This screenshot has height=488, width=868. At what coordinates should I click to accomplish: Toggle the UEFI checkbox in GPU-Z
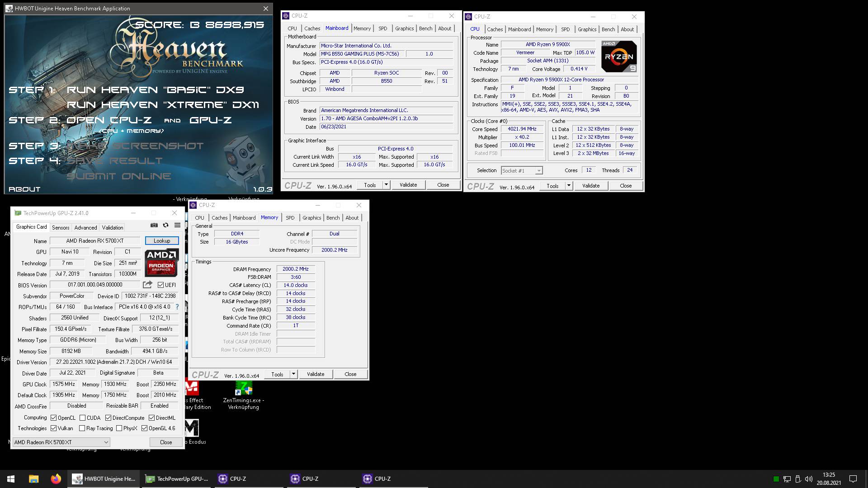(x=160, y=285)
